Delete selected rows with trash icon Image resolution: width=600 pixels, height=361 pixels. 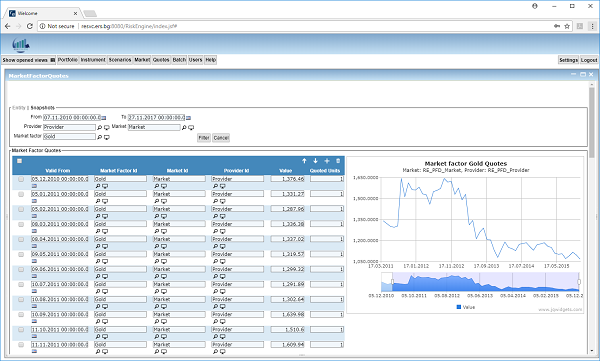(x=338, y=161)
